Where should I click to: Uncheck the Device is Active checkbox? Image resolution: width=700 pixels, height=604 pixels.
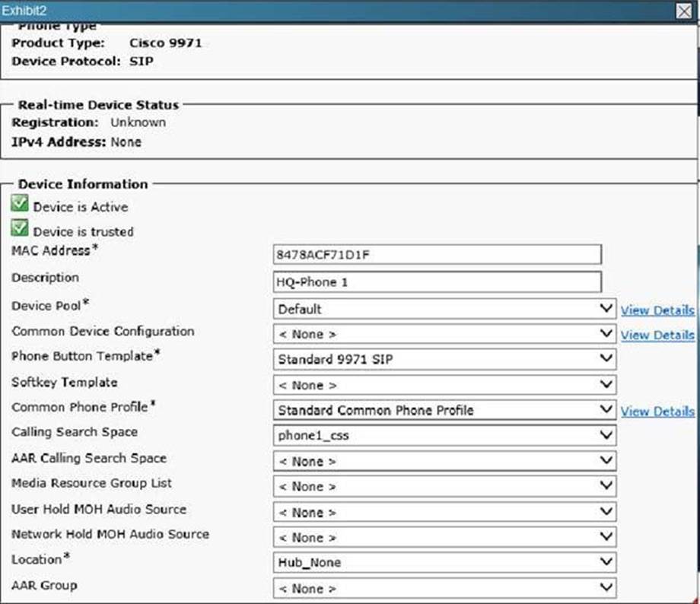click(21, 205)
